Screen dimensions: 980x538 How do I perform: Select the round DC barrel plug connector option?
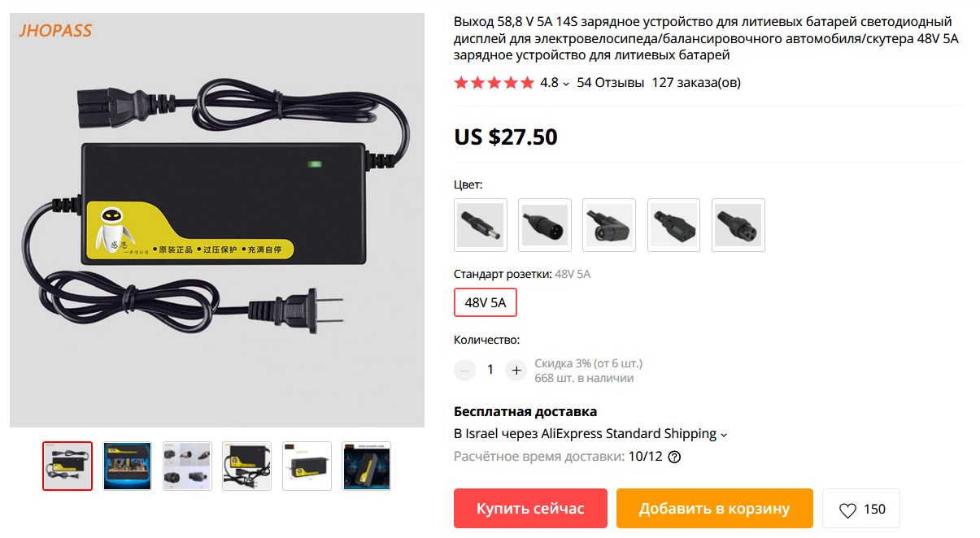(x=481, y=225)
